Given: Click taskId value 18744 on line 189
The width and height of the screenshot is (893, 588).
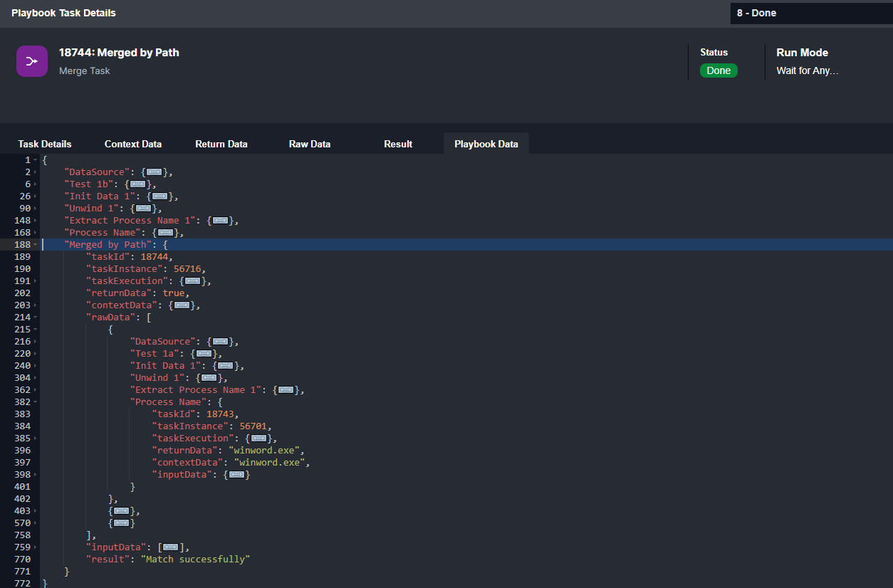Looking at the screenshot, I should click(x=155, y=257).
